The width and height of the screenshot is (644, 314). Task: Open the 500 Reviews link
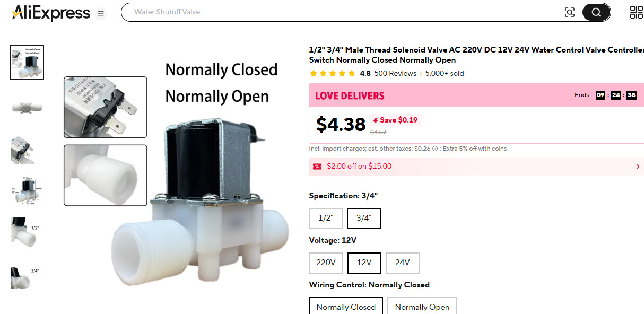point(395,74)
